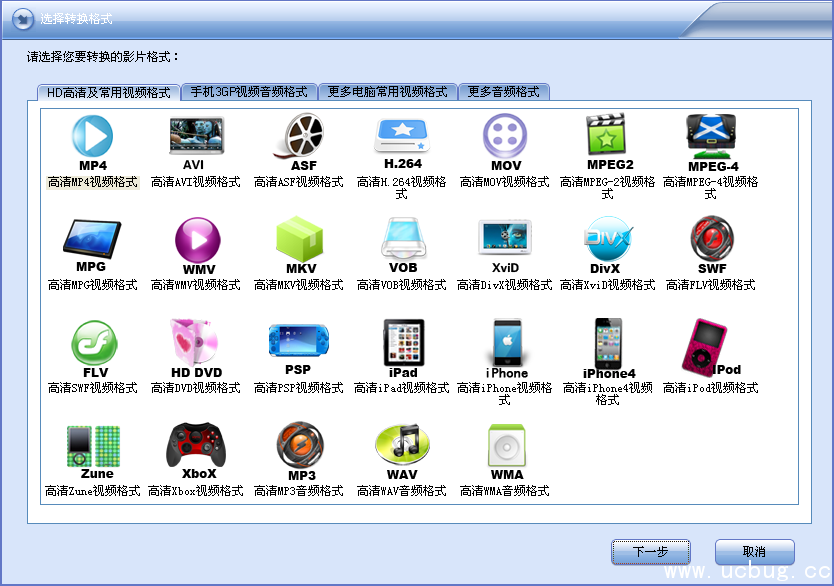Choose the H.264 format icon

tap(402, 134)
